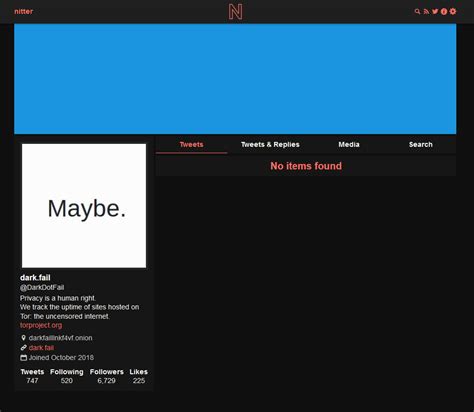
Task: Click the large N nitter logo
Action: point(235,12)
